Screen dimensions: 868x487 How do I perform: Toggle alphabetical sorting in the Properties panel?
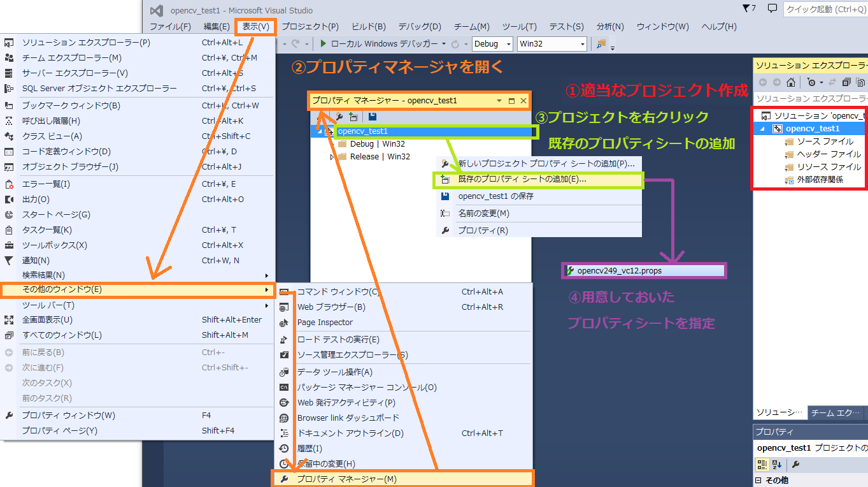777,465
